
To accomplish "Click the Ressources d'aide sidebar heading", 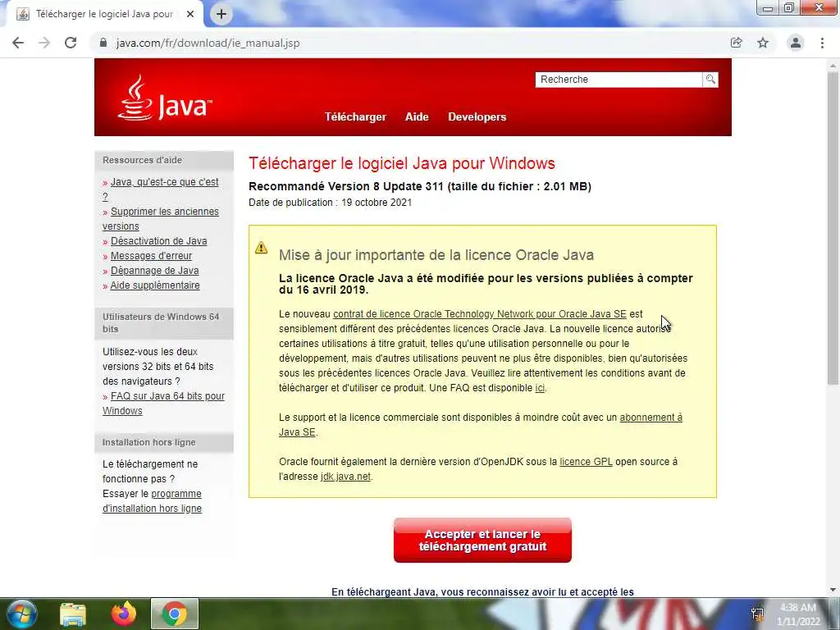I will click(x=143, y=160).
